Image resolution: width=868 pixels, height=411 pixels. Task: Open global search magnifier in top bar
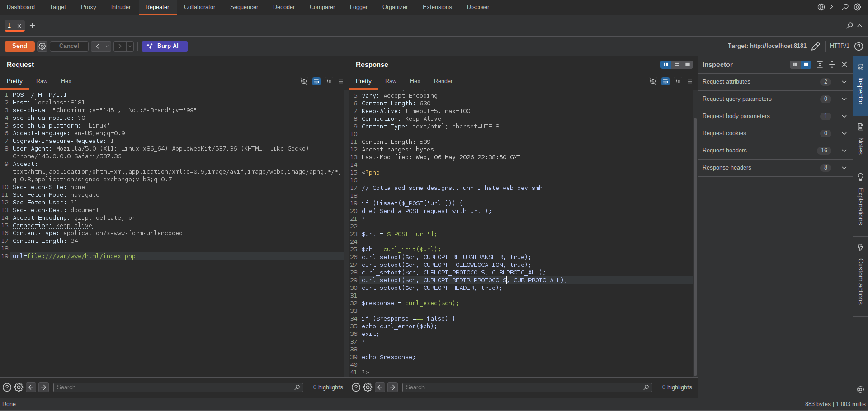(x=845, y=7)
